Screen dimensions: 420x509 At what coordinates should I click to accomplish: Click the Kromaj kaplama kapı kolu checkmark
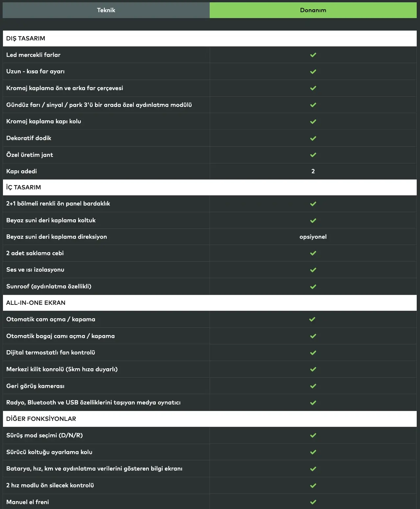[313, 122]
